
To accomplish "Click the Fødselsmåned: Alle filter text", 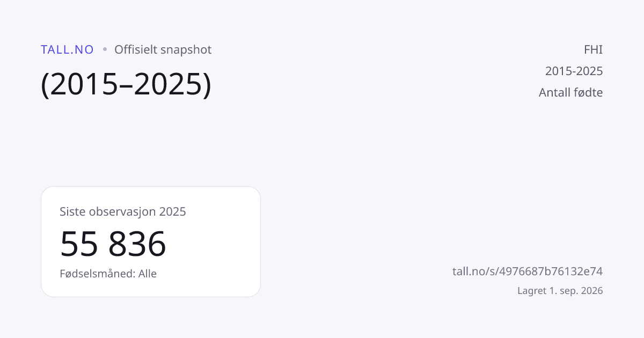I will pos(108,274).
